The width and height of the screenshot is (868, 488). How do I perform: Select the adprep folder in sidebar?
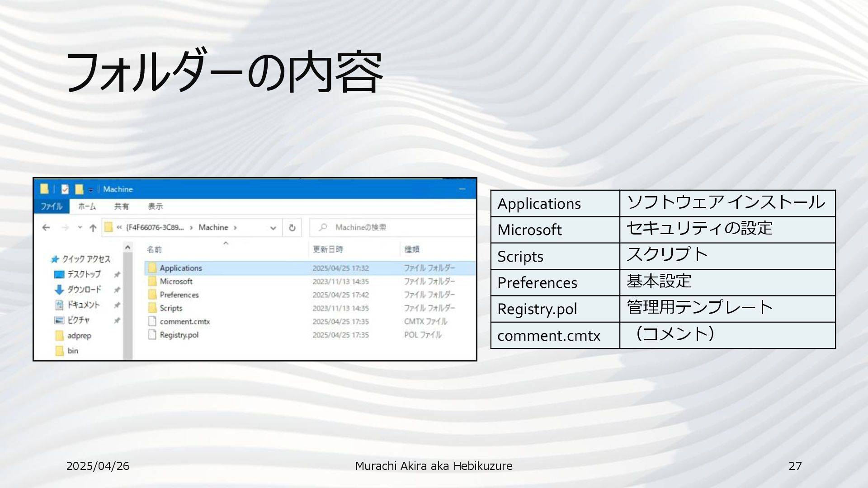79,336
